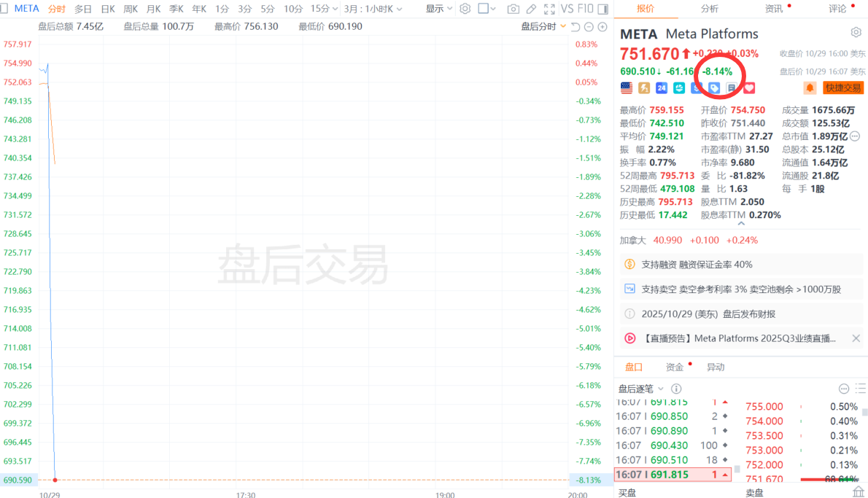This screenshot has height=498, width=868.
Task: Open the 盘后逐笔 dropdown
Action: click(x=641, y=389)
